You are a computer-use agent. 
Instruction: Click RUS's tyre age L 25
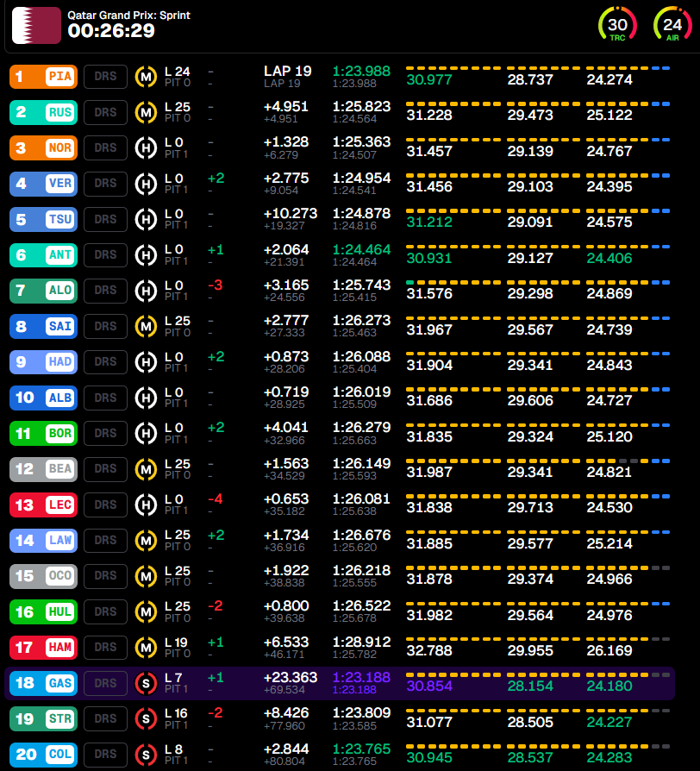coord(178,107)
